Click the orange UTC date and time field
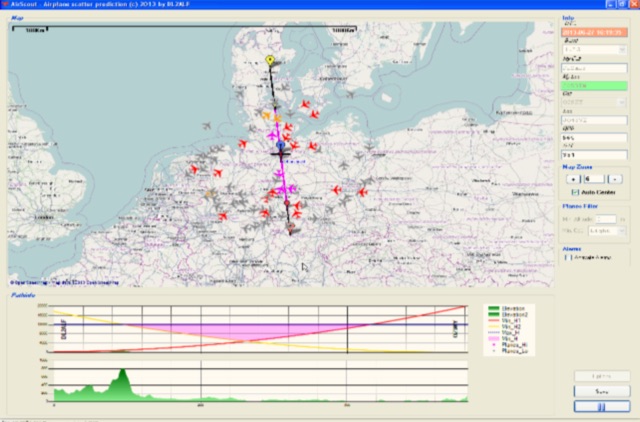Image resolution: width=640 pixels, height=422 pixels. 594,32
